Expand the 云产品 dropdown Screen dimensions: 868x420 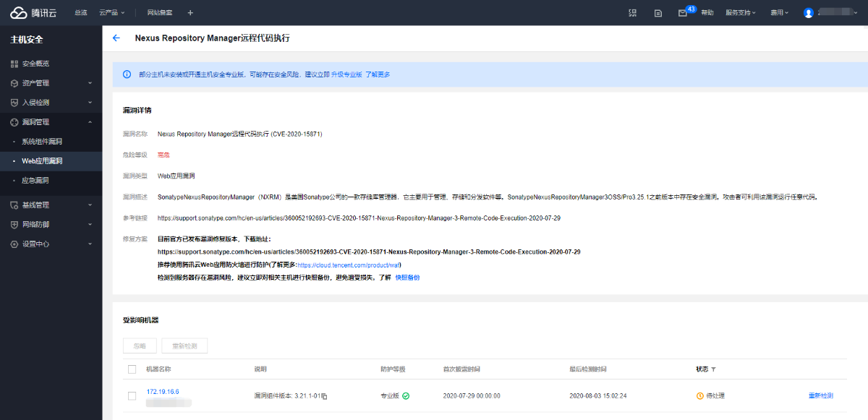pyautogui.click(x=112, y=12)
